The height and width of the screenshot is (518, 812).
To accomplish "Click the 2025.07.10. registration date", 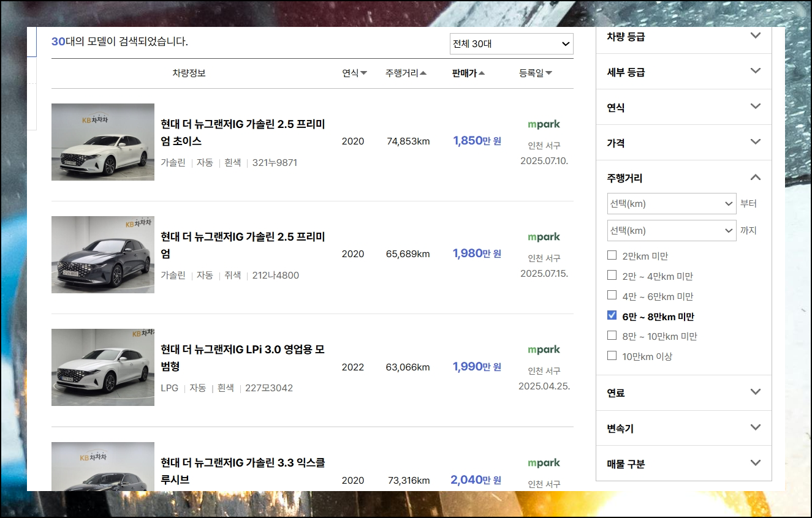I will (544, 161).
